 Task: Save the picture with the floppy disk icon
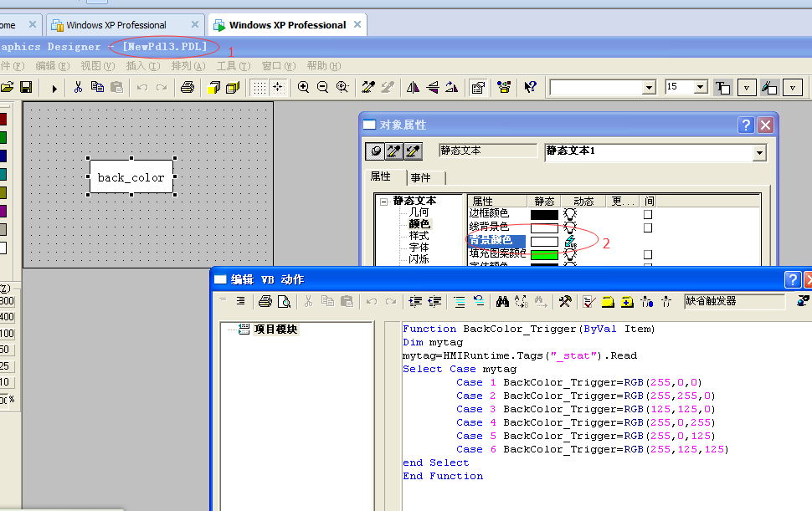[26, 87]
